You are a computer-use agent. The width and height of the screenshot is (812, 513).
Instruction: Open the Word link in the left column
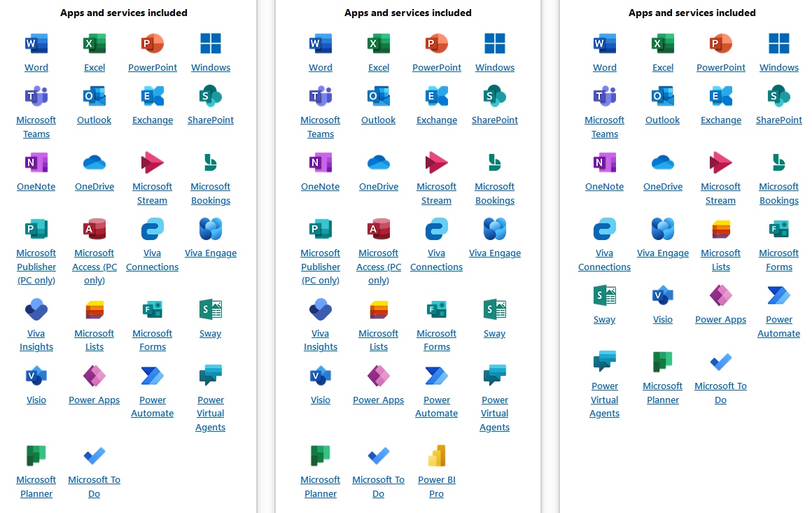tap(36, 68)
